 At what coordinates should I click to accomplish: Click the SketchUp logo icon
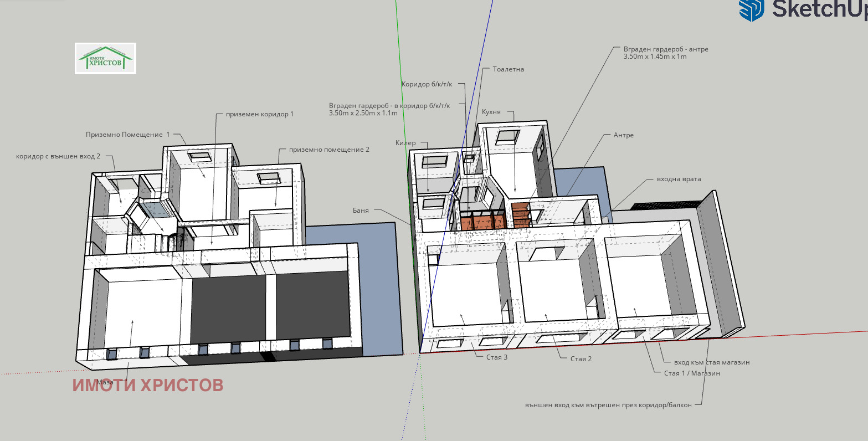point(751,9)
